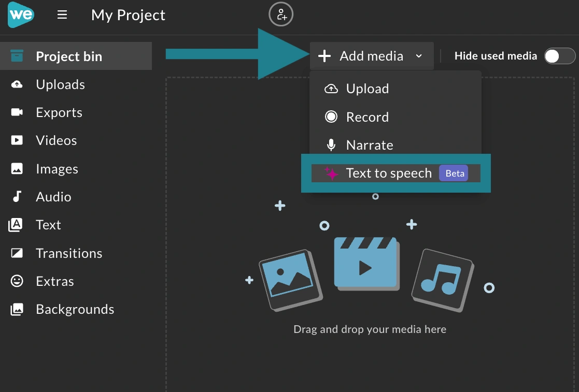Click the Add media button label

[372, 56]
